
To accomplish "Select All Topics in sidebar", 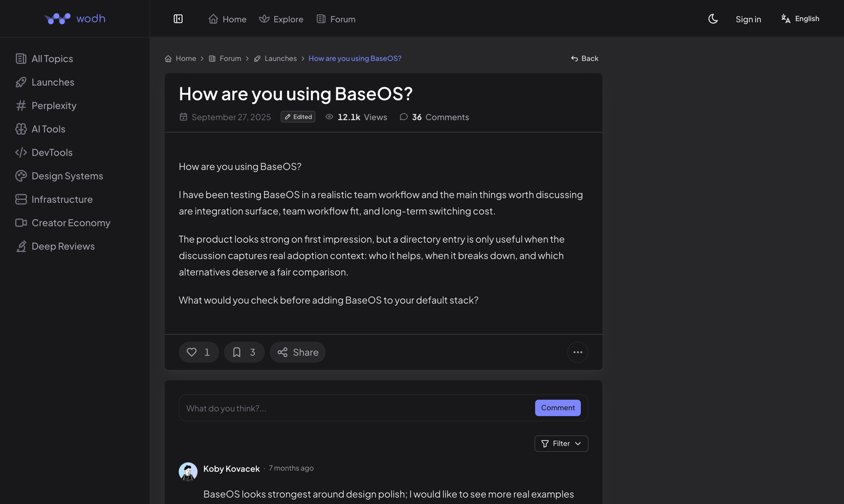I will pyautogui.click(x=45, y=59).
